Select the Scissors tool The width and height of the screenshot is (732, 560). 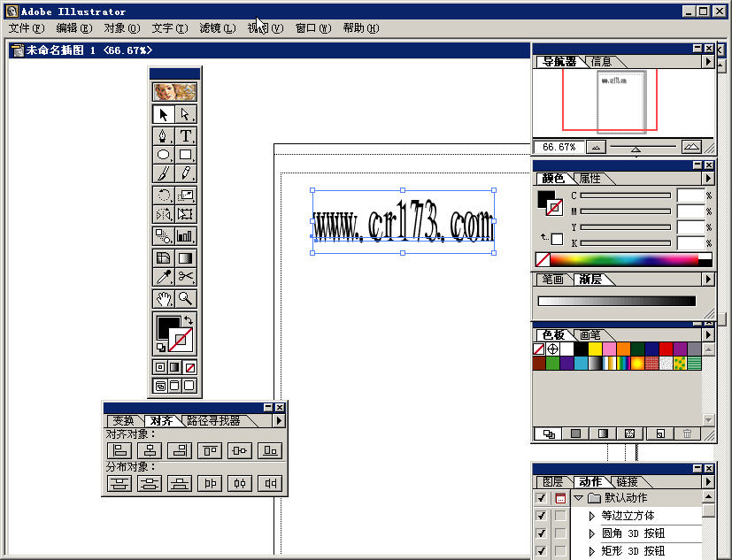(x=187, y=276)
